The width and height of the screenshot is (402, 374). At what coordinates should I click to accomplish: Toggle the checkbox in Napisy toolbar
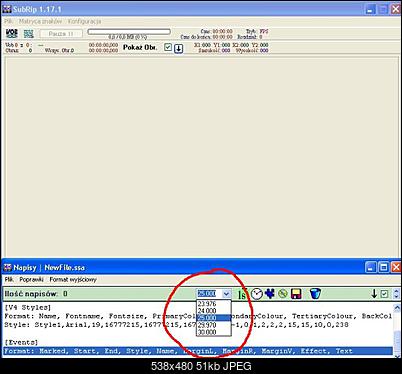(384, 294)
